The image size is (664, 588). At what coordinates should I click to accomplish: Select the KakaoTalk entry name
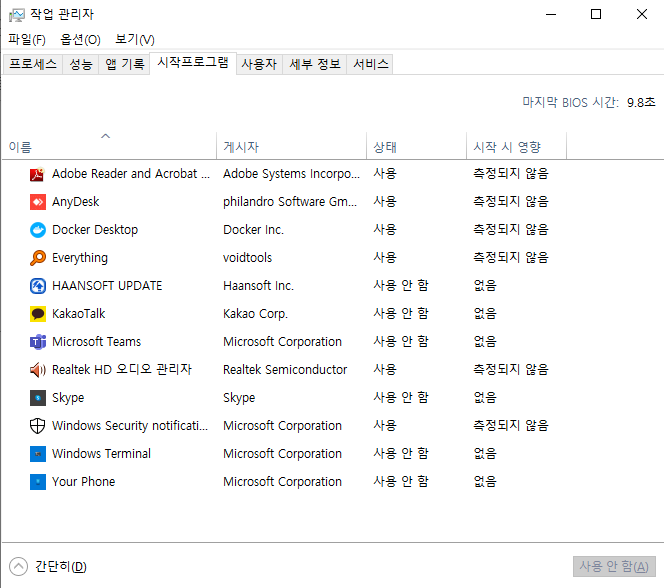pos(78,314)
